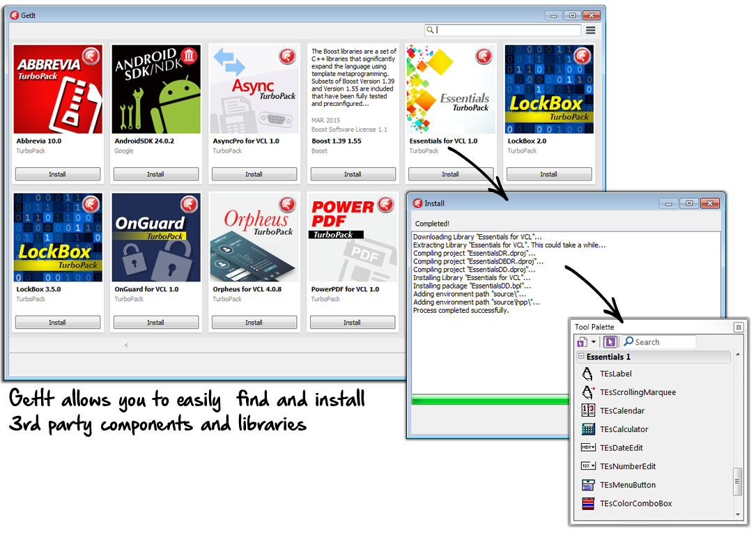Select the LockBox 2.0 thumbnail
The height and width of the screenshot is (533, 756).
(x=549, y=89)
